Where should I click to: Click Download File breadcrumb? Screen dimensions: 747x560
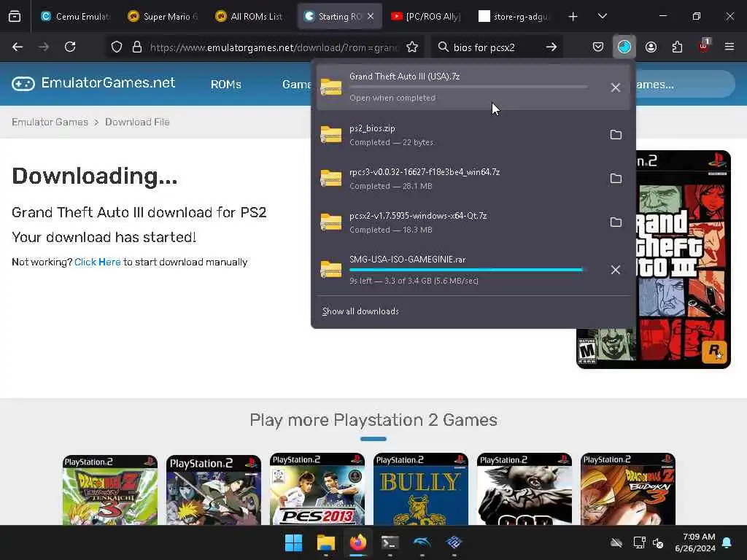pyautogui.click(x=137, y=122)
